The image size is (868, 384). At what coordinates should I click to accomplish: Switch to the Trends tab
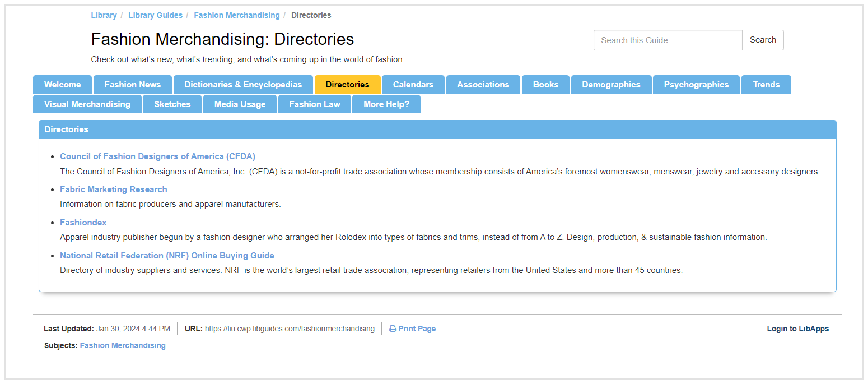[766, 85]
